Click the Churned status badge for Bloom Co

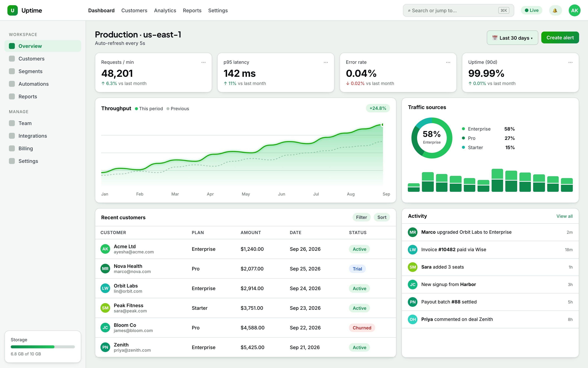pos(362,328)
